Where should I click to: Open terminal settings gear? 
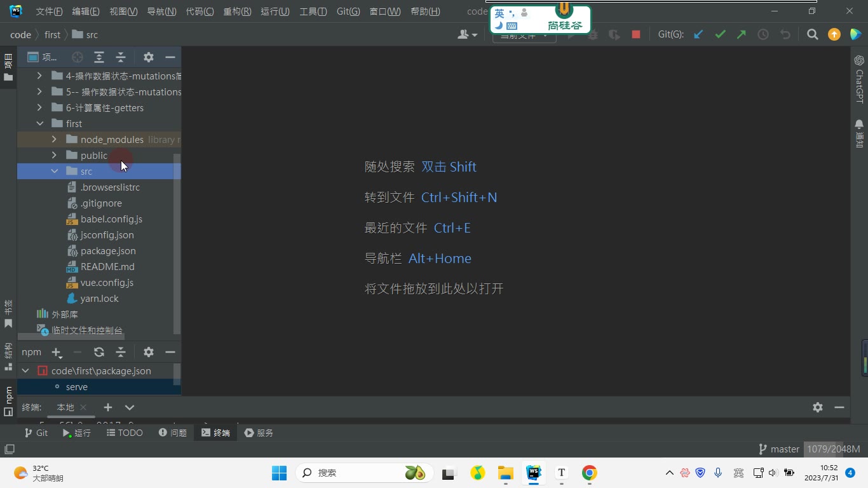pos(818,407)
